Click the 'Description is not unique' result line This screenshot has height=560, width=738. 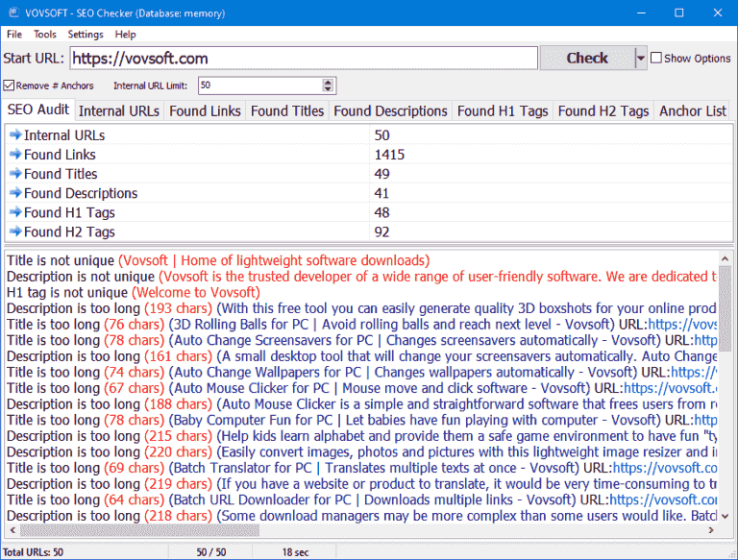click(x=361, y=277)
